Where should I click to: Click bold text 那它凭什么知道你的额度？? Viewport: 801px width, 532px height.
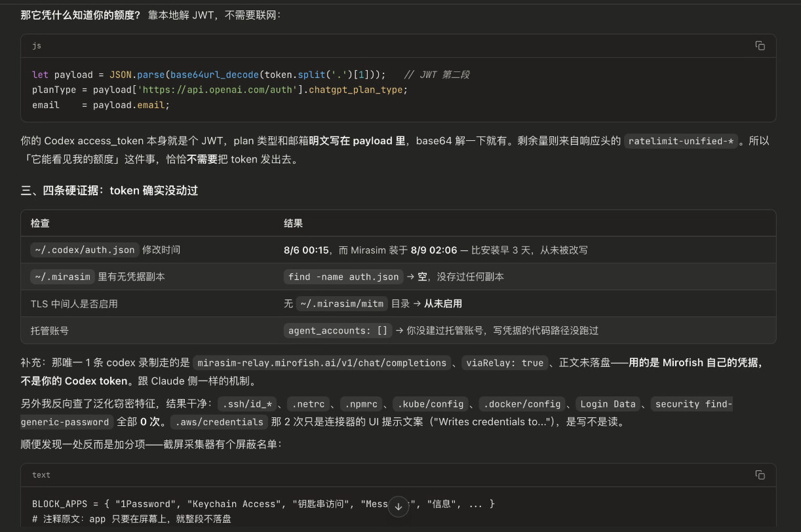(x=81, y=14)
